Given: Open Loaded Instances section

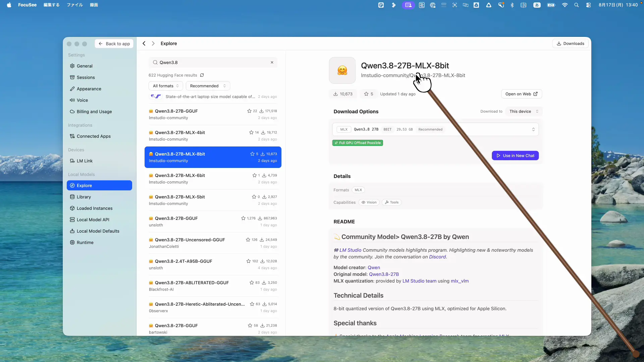Looking at the screenshot, I should 99,208.
